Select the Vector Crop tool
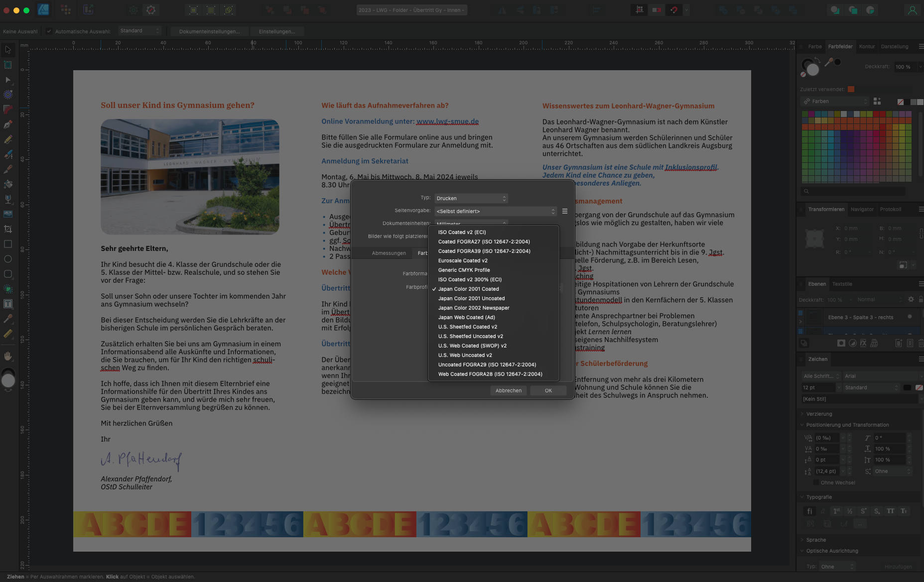The width and height of the screenshot is (924, 582). pyautogui.click(x=8, y=229)
